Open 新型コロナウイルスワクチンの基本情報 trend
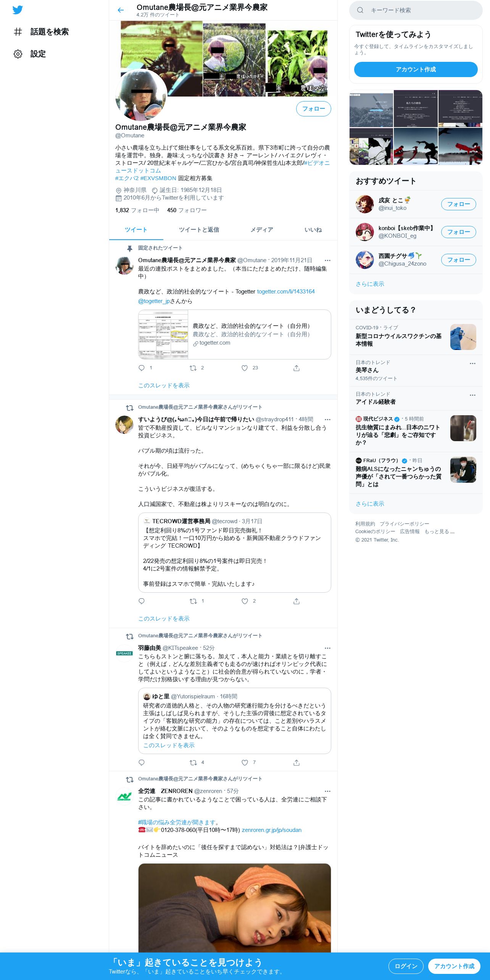Viewport: 490px width, 980px height. (416, 337)
